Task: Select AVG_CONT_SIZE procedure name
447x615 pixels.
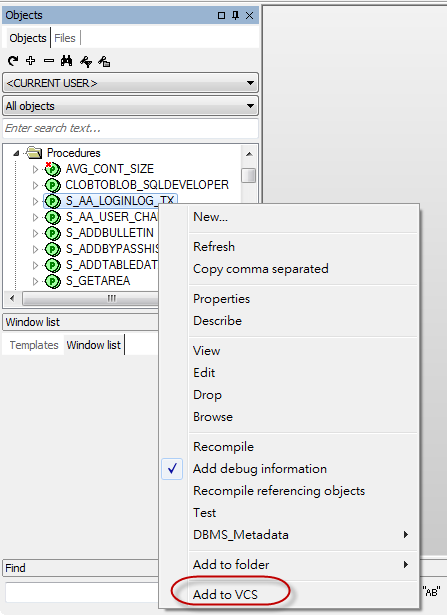Action: (109, 169)
